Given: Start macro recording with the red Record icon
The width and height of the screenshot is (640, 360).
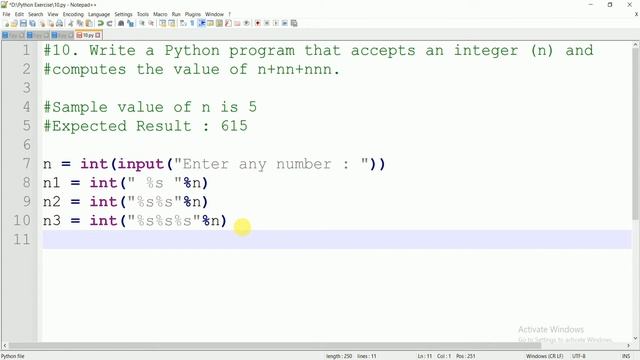Looking at the screenshot, I should coord(258,23).
